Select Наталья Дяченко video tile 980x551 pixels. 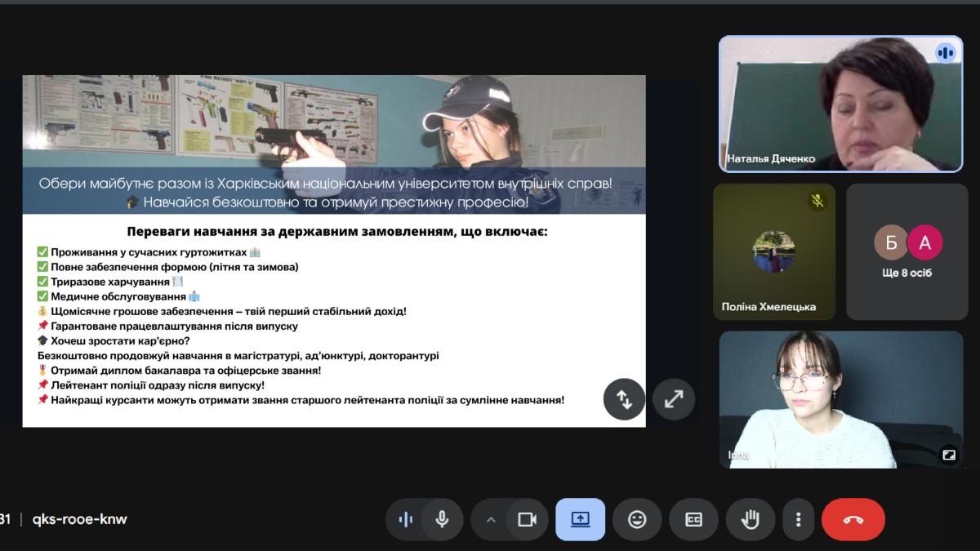[x=842, y=104]
